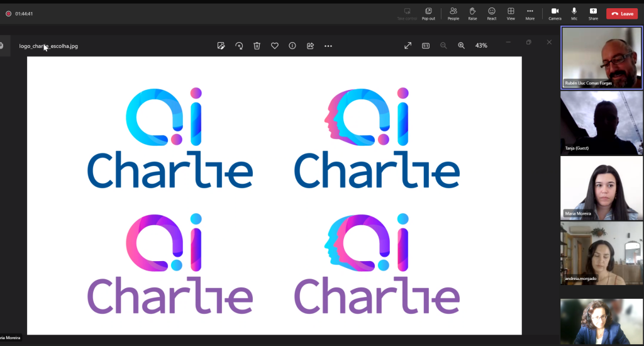
Task: Click the red Leave button
Action: coord(622,13)
